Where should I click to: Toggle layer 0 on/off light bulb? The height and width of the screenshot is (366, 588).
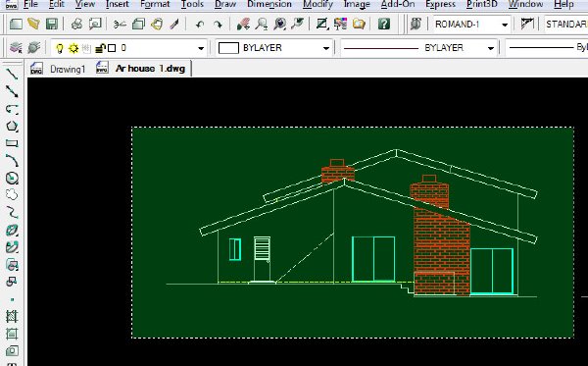pyautogui.click(x=59, y=48)
